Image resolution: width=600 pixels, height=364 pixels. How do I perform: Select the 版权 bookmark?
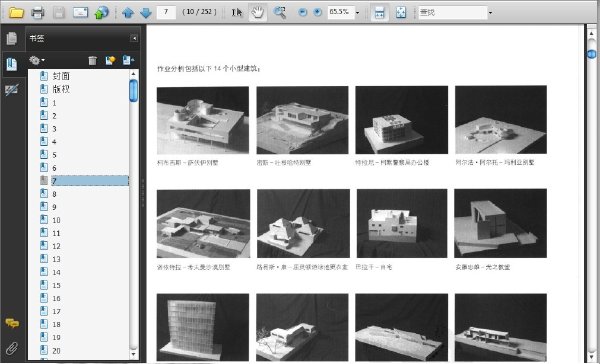click(61, 89)
